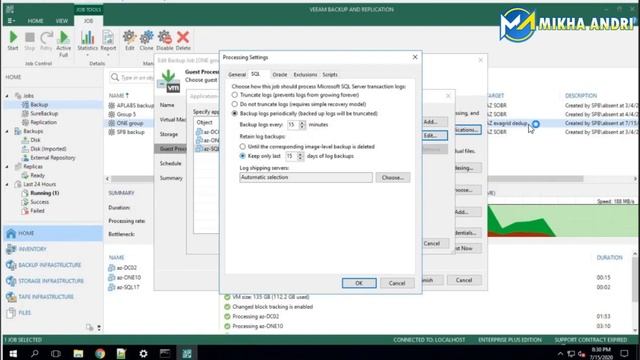
Task: Select Until corresponding image-level backup deleted
Action: click(243, 147)
